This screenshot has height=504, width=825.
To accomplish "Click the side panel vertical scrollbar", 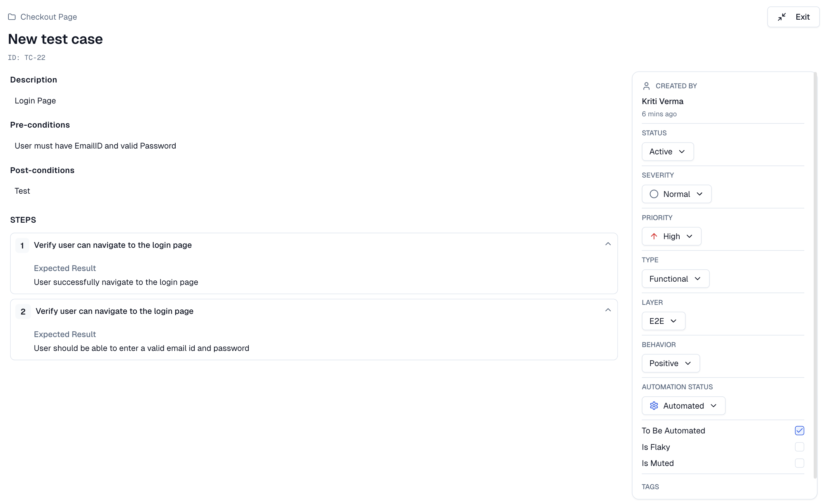I will pyautogui.click(x=815, y=275).
